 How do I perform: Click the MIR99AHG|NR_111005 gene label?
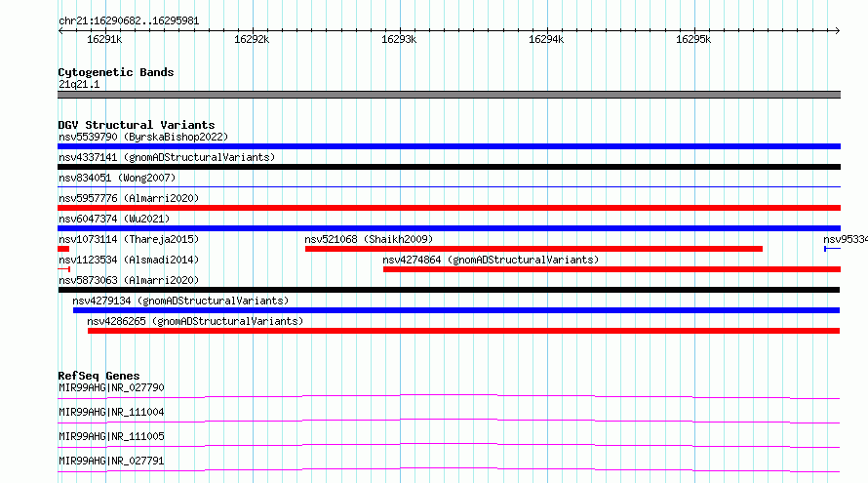pos(111,436)
